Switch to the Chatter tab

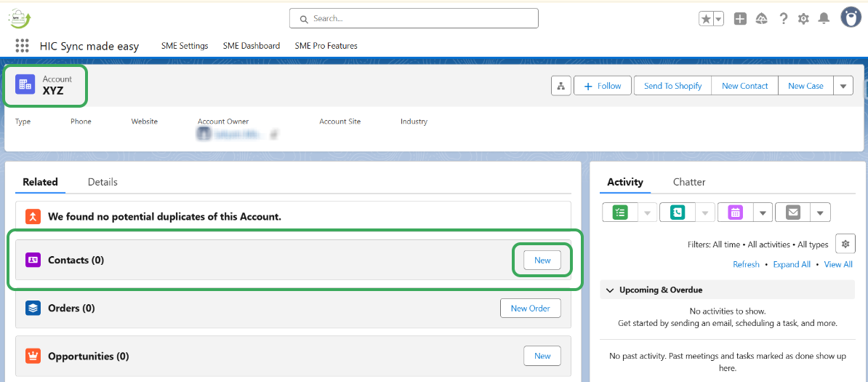coord(689,182)
